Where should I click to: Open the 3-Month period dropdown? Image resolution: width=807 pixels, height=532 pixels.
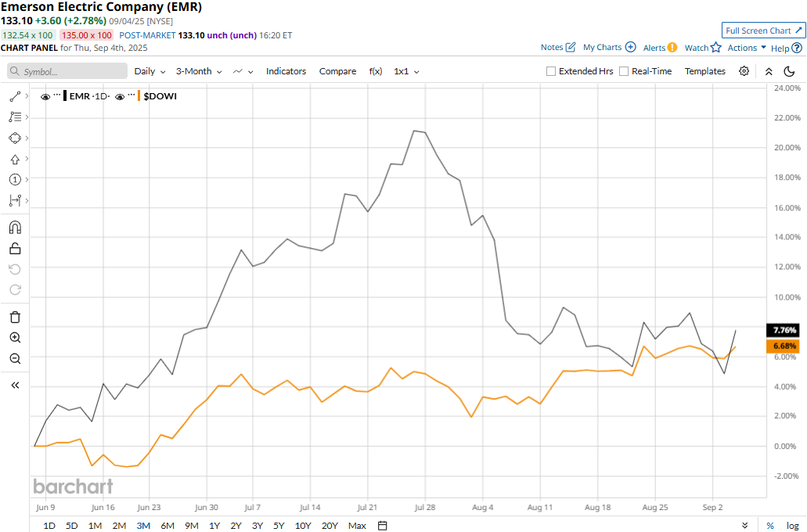pyautogui.click(x=199, y=71)
